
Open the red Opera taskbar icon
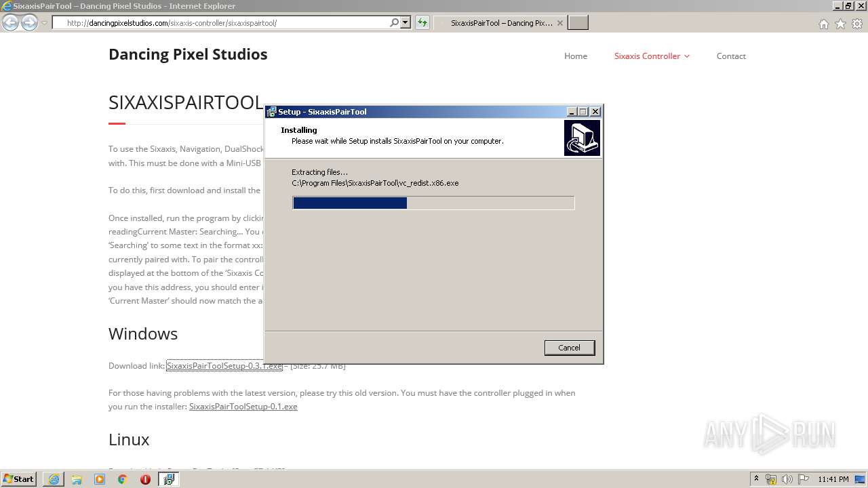pyautogui.click(x=145, y=479)
